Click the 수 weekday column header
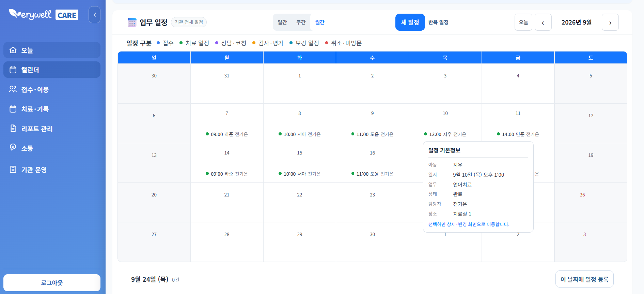The image size is (644, 294). [x=372, y=58]
